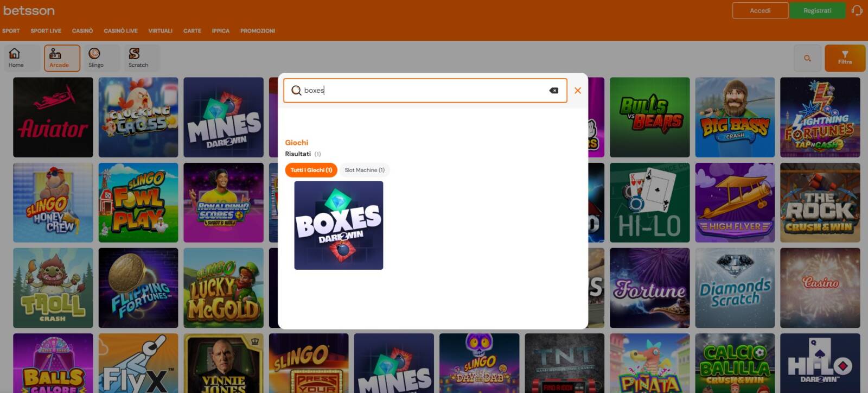Open the Boxes Dare2Win game result
Viewport: 868px width, 393px height.
(x=339, y=225)
